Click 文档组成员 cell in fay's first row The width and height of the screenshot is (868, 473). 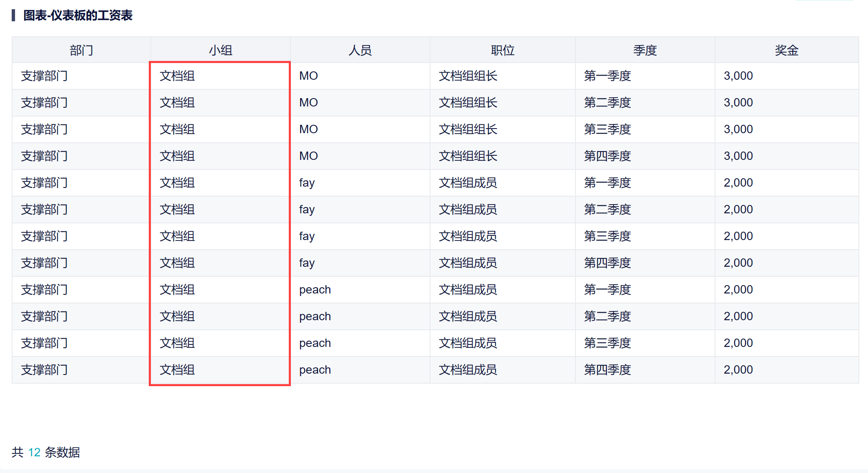[x=468, y=183]
